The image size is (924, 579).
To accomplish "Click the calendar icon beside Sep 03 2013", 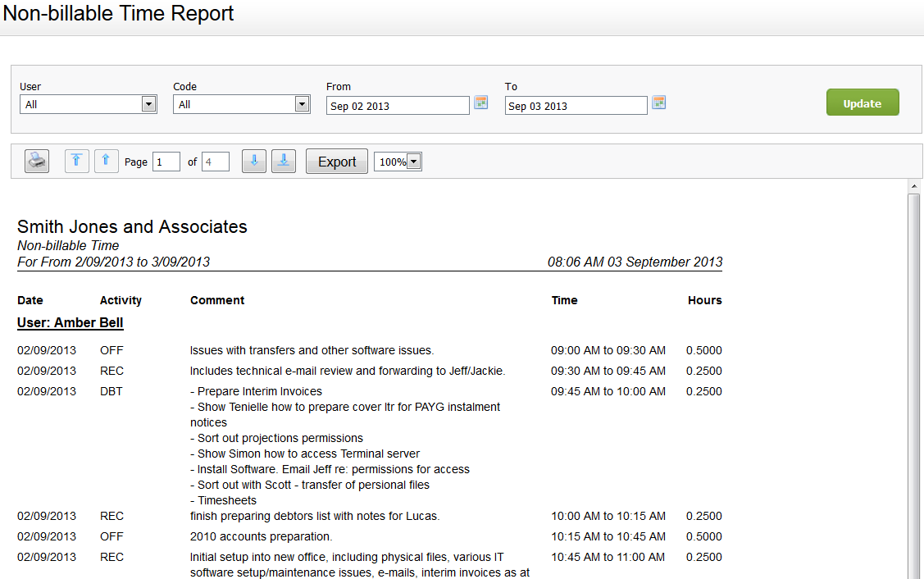I will pyautogui.click(x=658, y=102).
